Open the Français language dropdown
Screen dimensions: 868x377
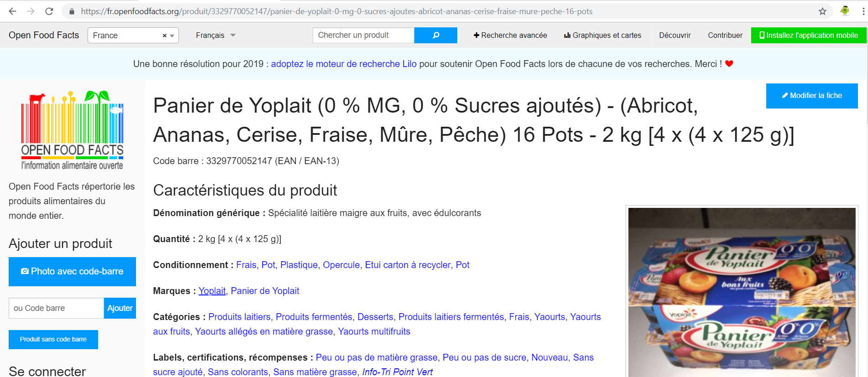(215, 35)
